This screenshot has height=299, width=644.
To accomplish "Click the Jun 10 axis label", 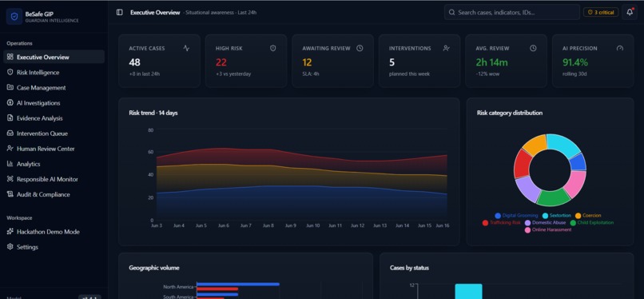I will (313, 225).
